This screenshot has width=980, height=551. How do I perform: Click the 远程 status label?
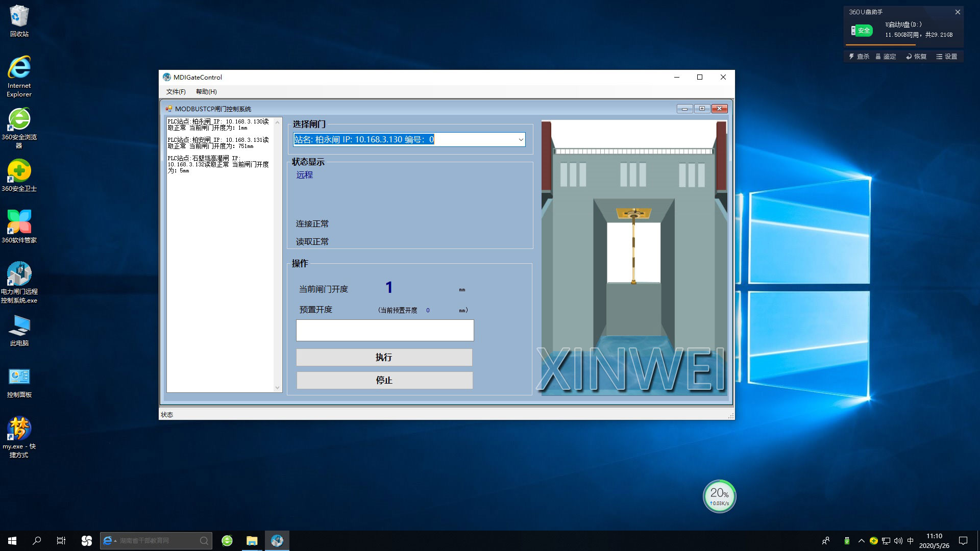pyautogui.click(x=305, y=175)
